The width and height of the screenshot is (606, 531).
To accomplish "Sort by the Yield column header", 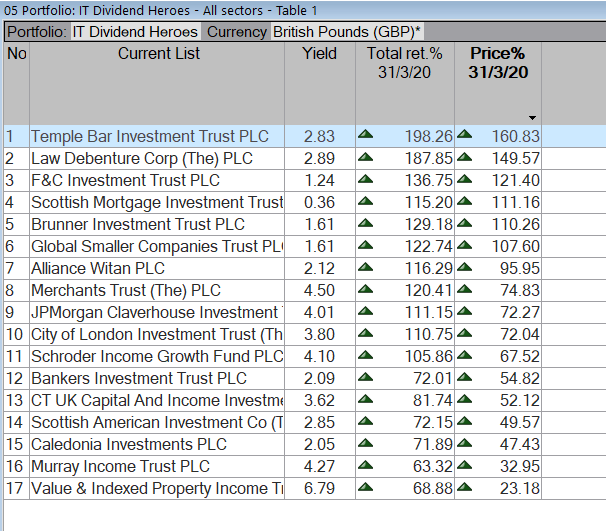I will point(319,54).
